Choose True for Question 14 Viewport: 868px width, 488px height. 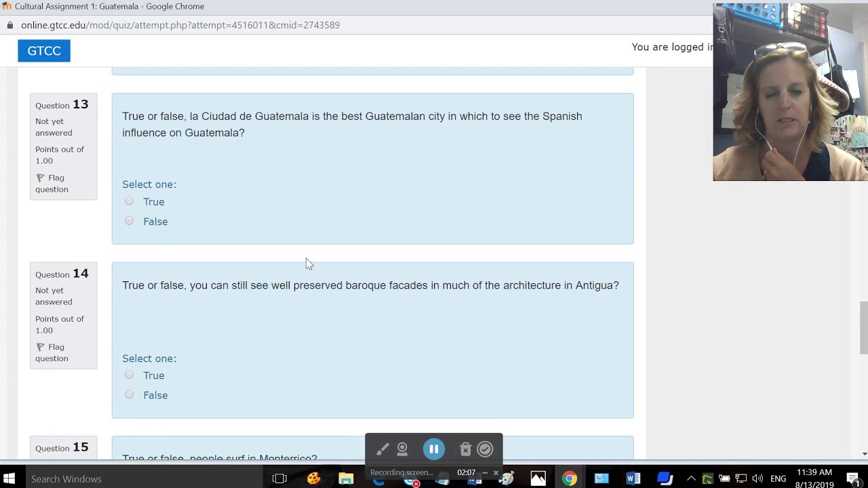[129, 375]
